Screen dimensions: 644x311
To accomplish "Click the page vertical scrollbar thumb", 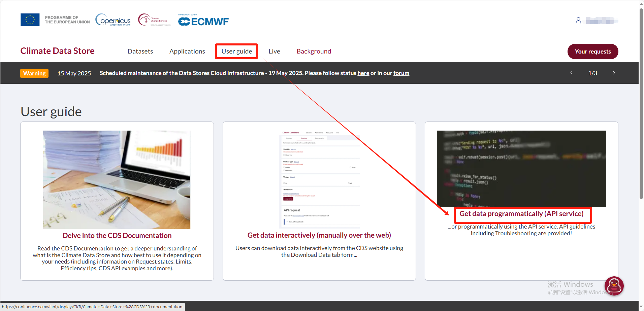I will pos(641,104).
